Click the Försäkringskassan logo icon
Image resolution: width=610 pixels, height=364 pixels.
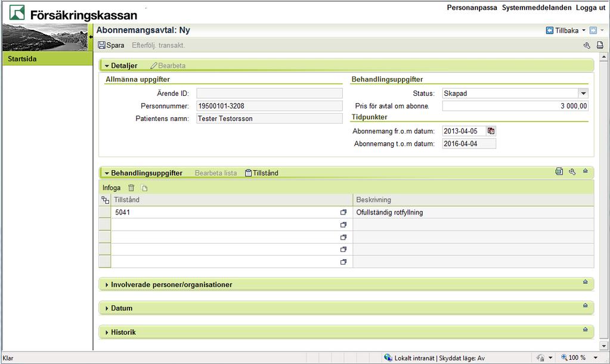pyautogui.click(x=17, y=13)
